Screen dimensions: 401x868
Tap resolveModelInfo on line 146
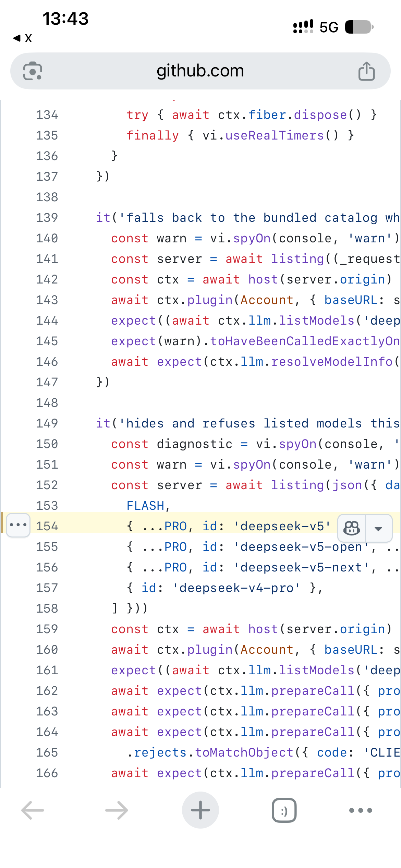click(332, 362)
